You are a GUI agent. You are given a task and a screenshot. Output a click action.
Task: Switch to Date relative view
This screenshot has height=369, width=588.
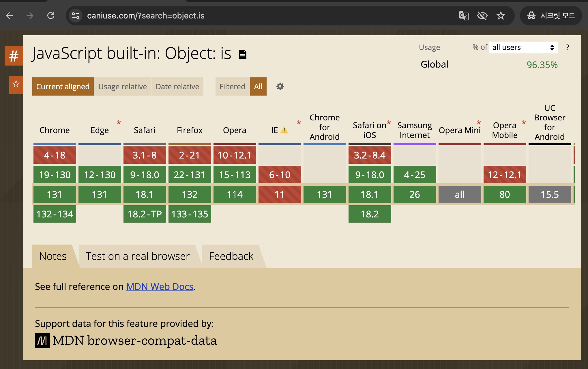point(177,86)
